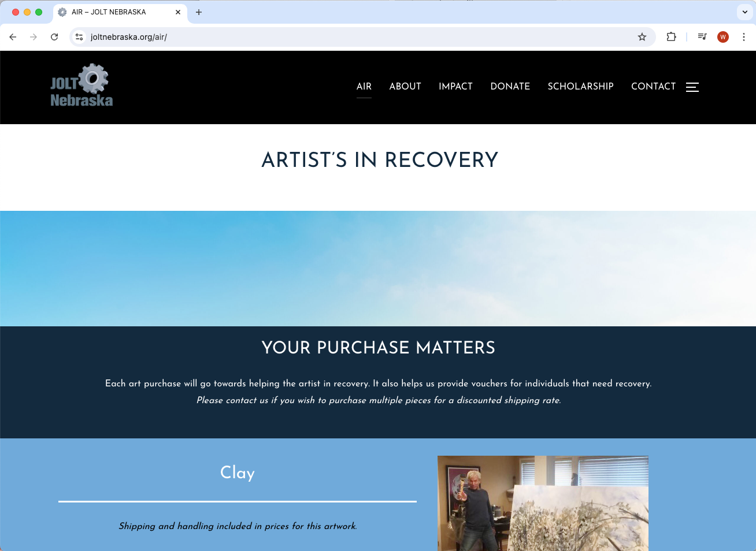Open a new browser tab

point(199,12)
